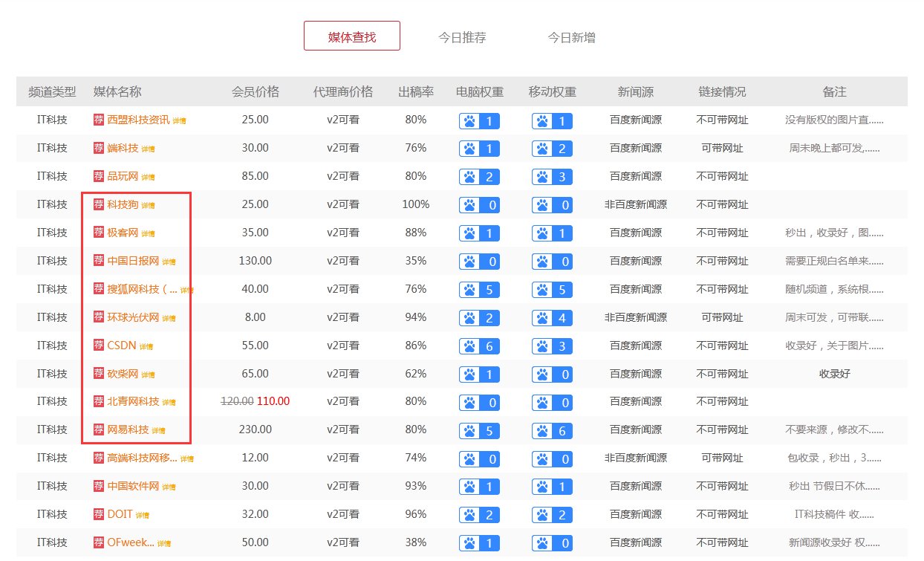Click remark 需要正规白名单来
The image size is (924, 561).
click(x=835, y=260)
